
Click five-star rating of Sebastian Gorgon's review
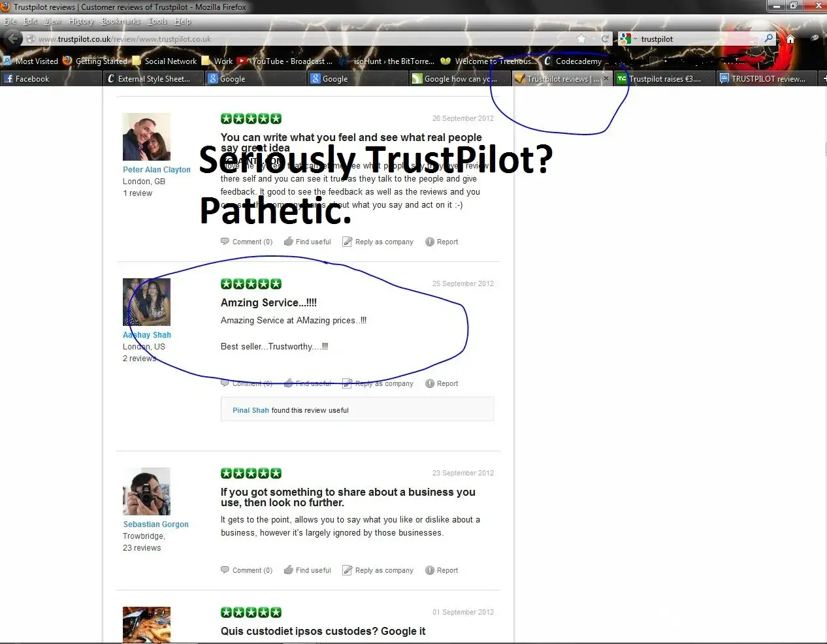[x=251, y=473]
